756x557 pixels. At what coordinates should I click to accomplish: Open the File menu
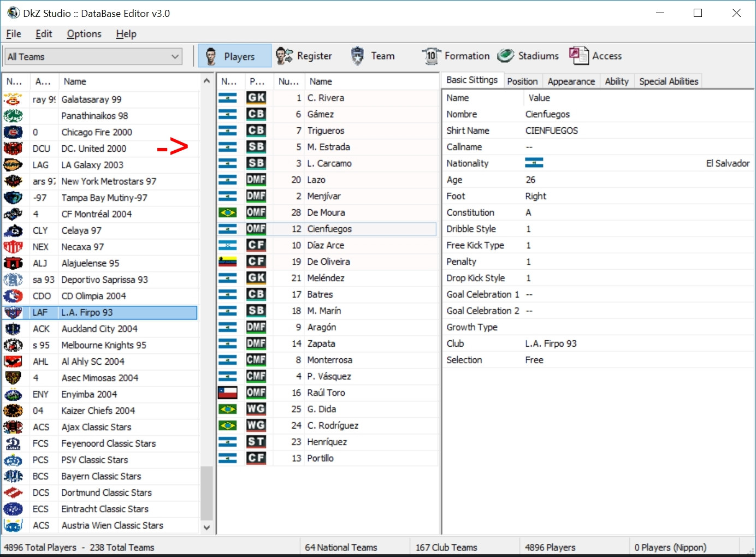(x=14, y=34)
